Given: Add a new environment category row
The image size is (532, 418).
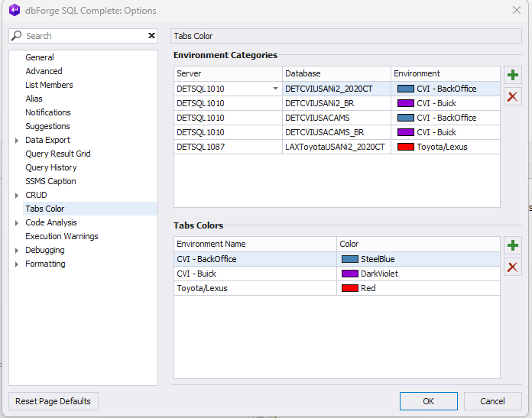Looking at the screenshot, I should [512, 75].
